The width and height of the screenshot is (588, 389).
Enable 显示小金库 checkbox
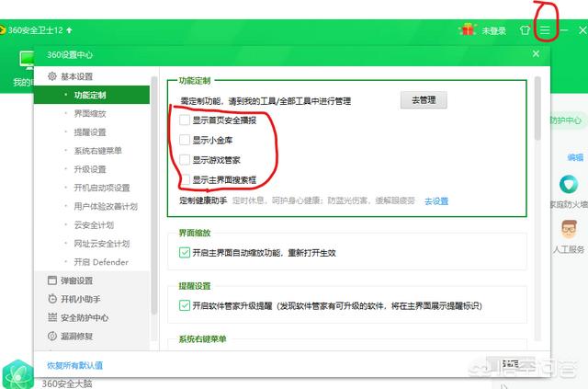click(x=185, y=140)
